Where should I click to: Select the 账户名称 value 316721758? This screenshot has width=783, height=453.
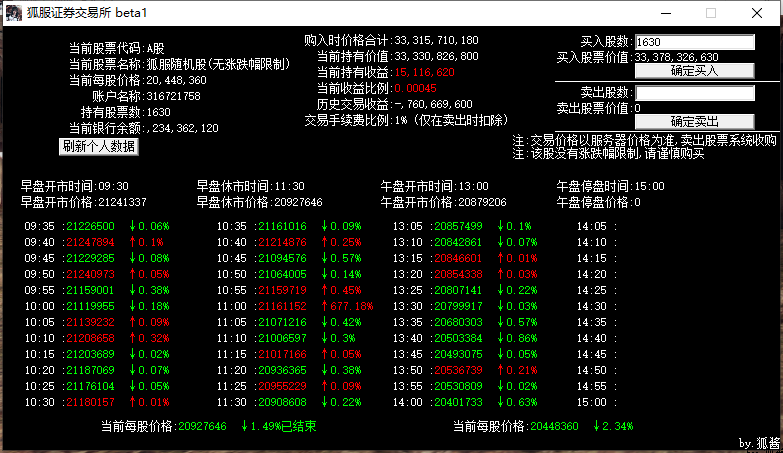pos(173,96)
